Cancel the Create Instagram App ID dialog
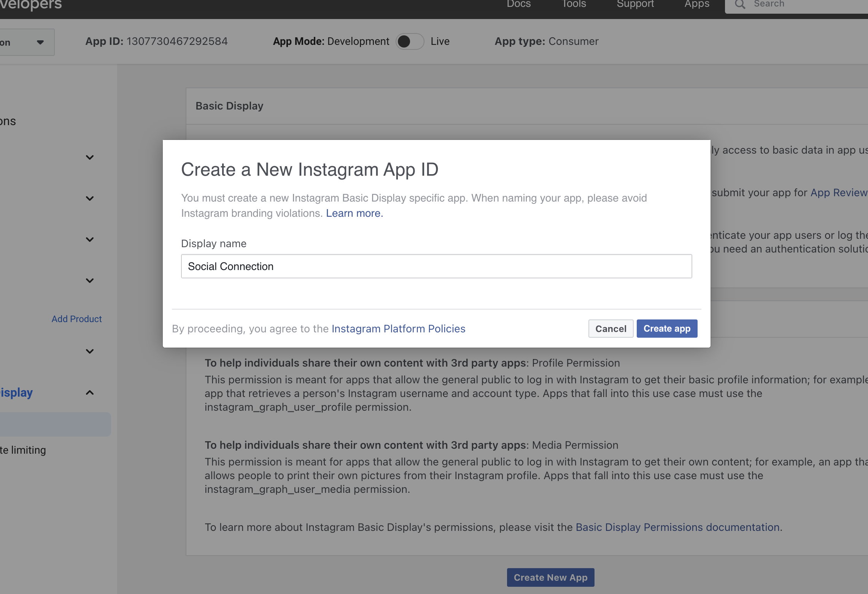 click(611, 329)
